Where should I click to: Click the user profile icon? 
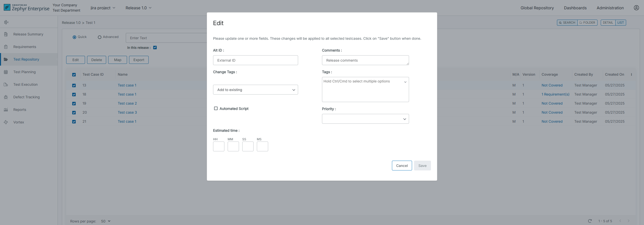tap(636, 8)
